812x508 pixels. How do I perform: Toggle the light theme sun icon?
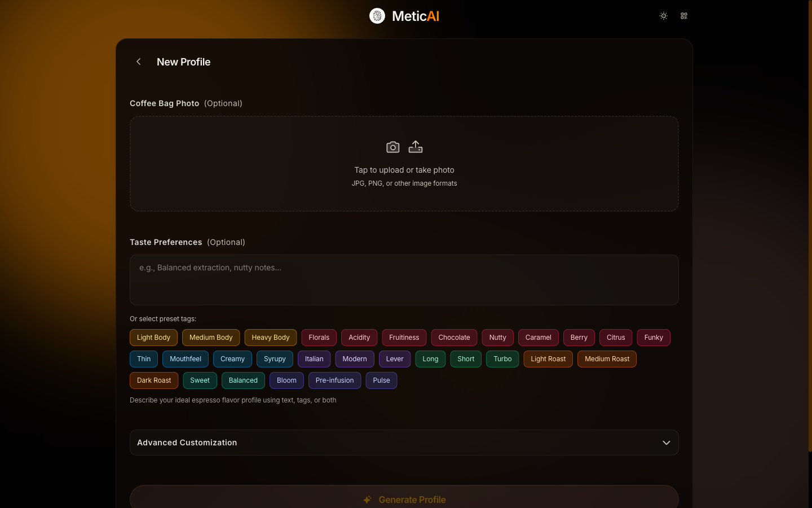pyautogui.click(x=664, y=16)
